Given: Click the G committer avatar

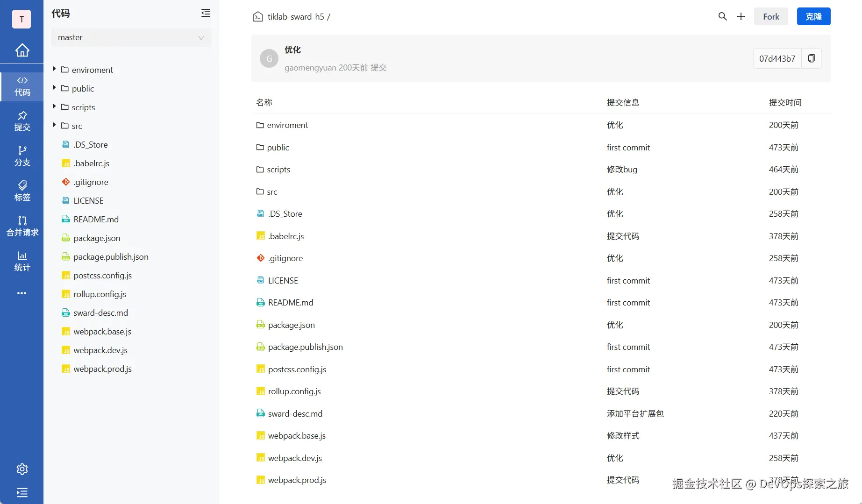Looking at the screenshot, I should (269, 58).
